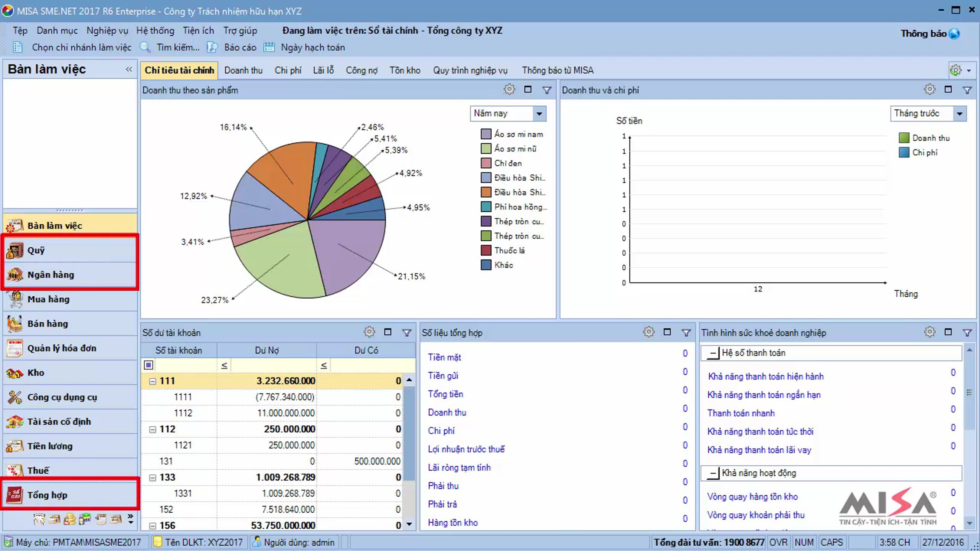Maximize the Số liệu tổng hợp panel

[x=667, y=332]
